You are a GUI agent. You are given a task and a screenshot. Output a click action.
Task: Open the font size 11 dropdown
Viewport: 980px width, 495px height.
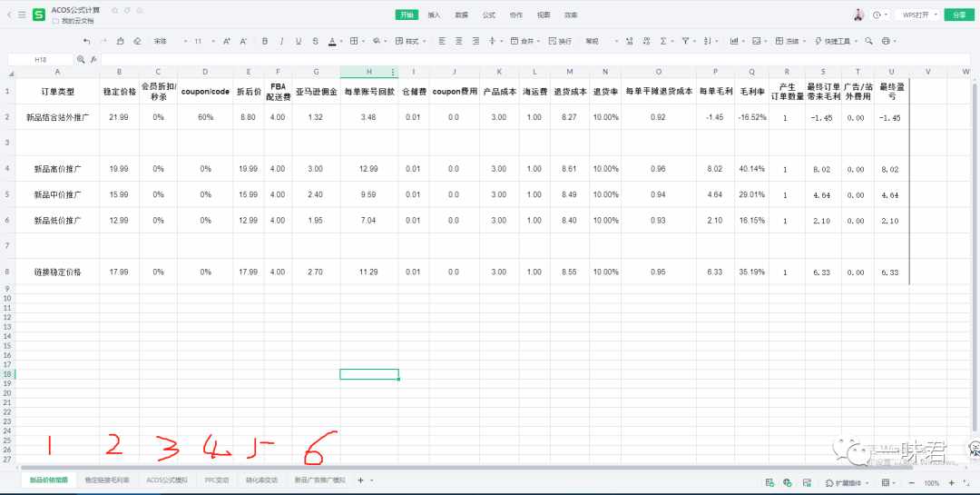click(204, 41)
